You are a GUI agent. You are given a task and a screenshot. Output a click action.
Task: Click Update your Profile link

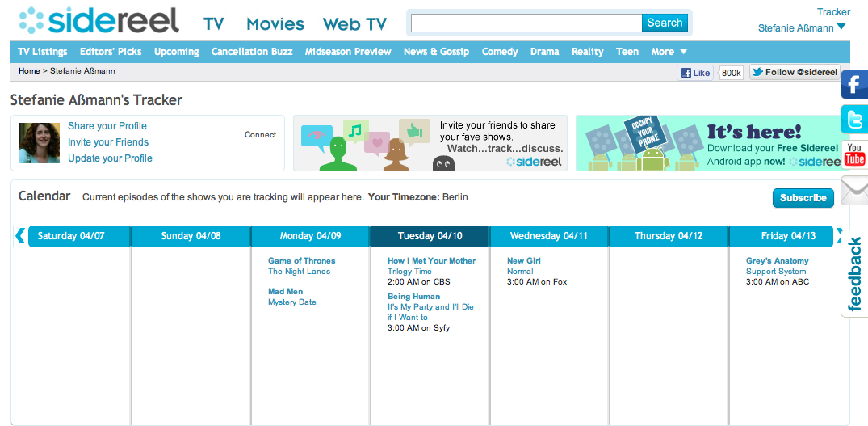[x=110, y=158]
